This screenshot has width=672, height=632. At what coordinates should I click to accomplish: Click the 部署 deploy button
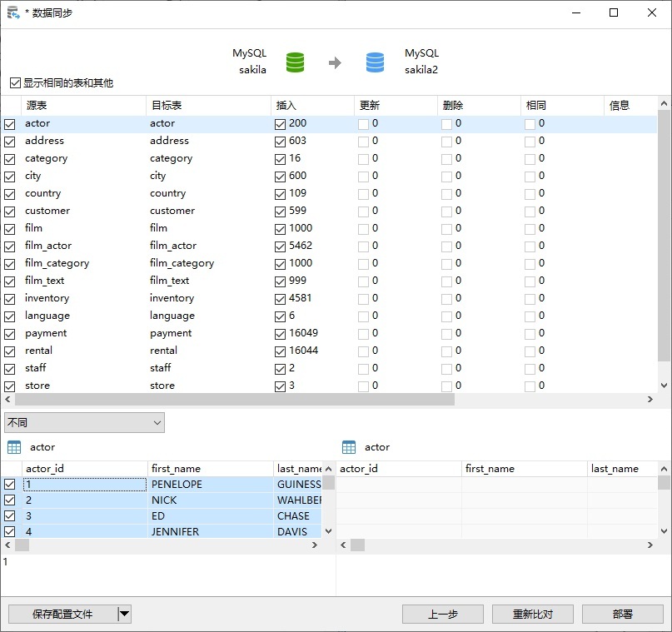[x=622, y=614]
